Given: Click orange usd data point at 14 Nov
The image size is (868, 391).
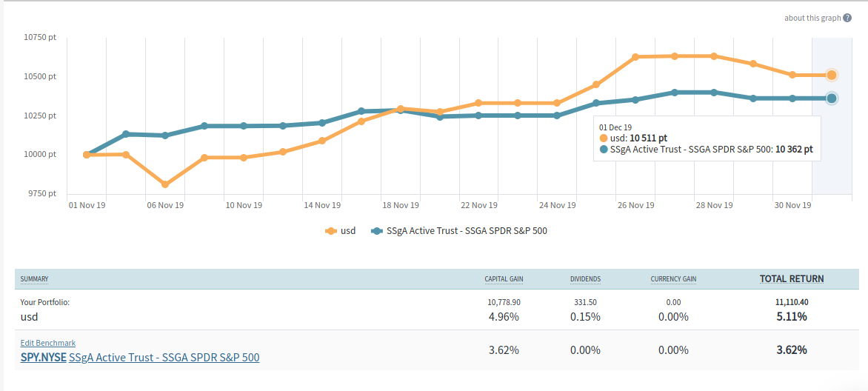Looking at the screenshot, I should pos(322,141).
